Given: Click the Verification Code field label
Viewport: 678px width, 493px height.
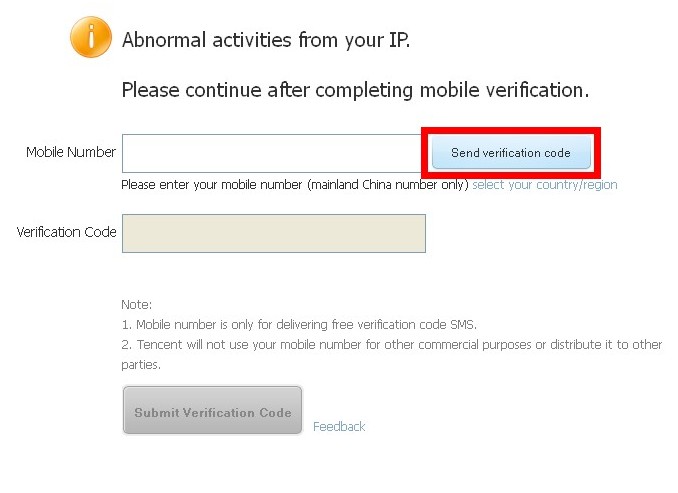Looking at the screenshot, I should [x=67, y=232].
